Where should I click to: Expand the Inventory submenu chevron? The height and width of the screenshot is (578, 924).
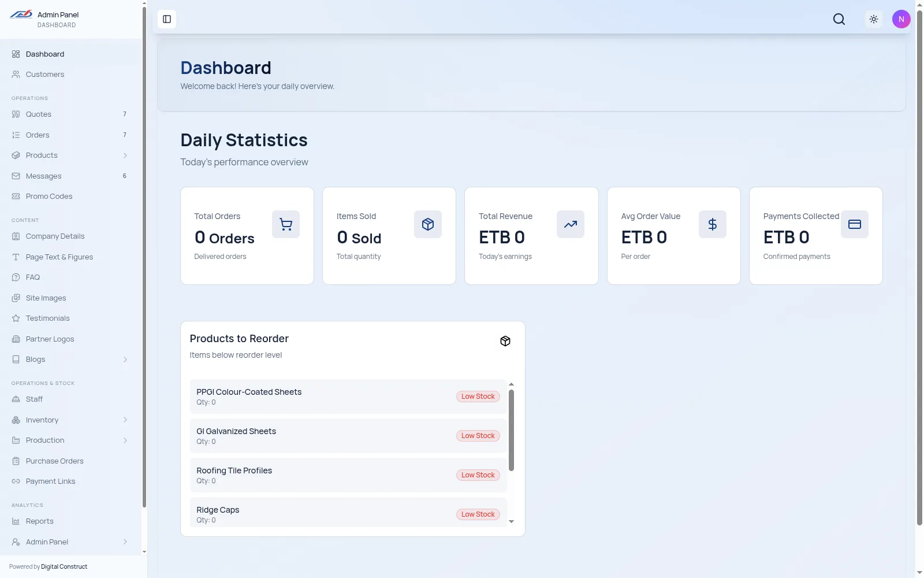pyautogui.click(x=125, y=420)
